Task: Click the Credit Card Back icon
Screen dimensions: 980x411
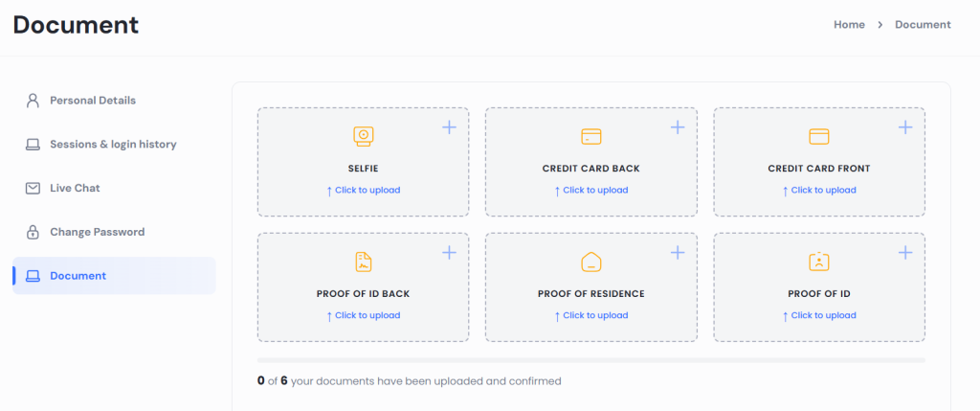Action: 590,136
